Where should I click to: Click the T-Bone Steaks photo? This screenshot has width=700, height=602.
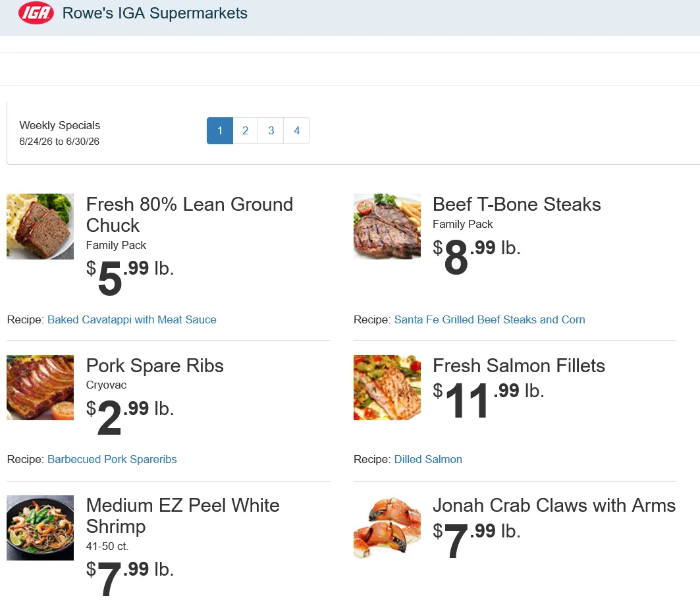pos(387,227)
